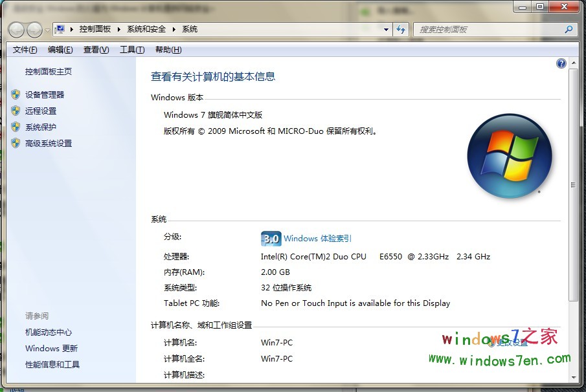Go to 控制面板主页 link

[48, 72]
